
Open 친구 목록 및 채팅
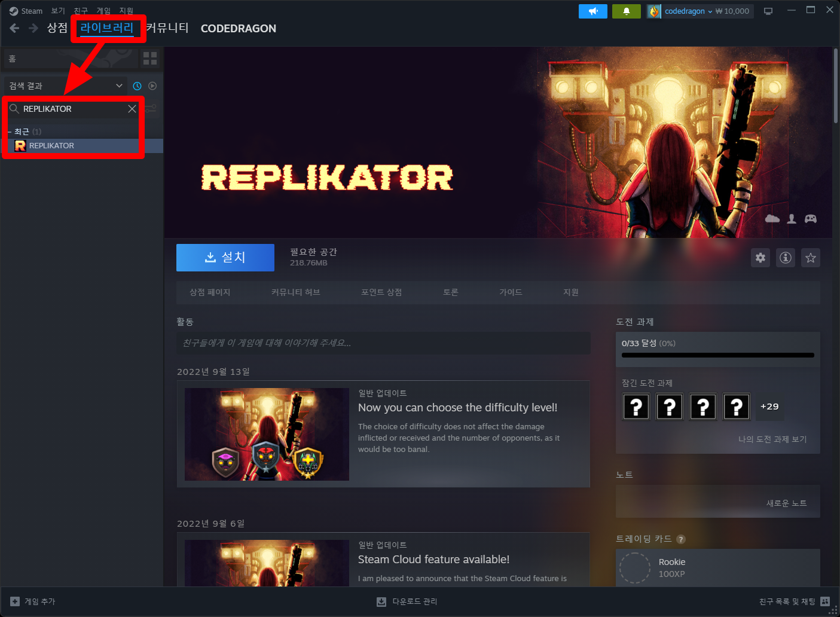(795, 601)
